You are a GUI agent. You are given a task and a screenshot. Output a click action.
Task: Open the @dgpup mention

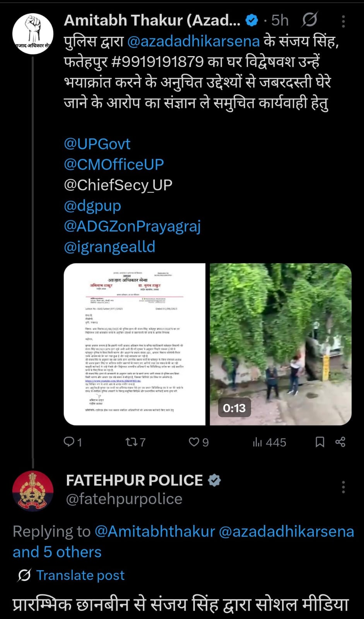coord(92,205)
